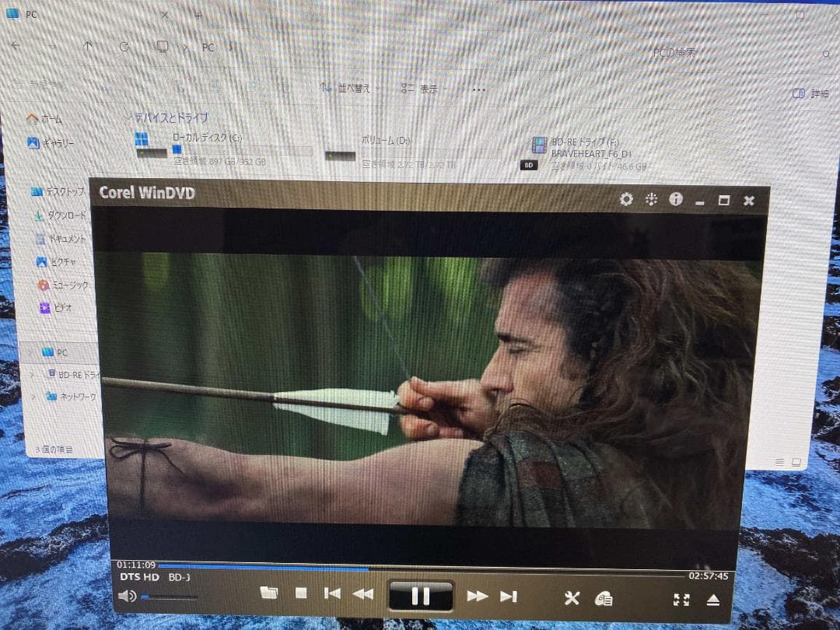Click the WinDVD settings gear icon

pyautogui.click(x=626, y=199)
